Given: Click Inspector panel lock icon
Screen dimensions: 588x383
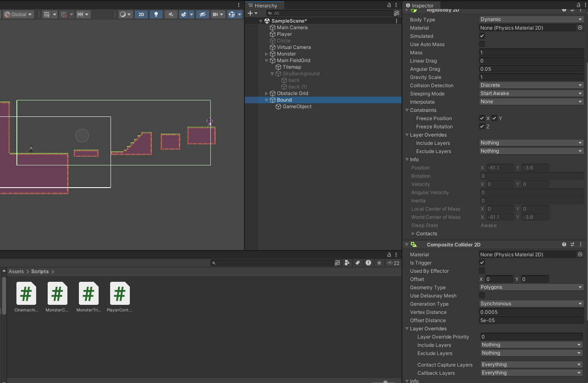Looking at the screenshot, I should 579,5.
